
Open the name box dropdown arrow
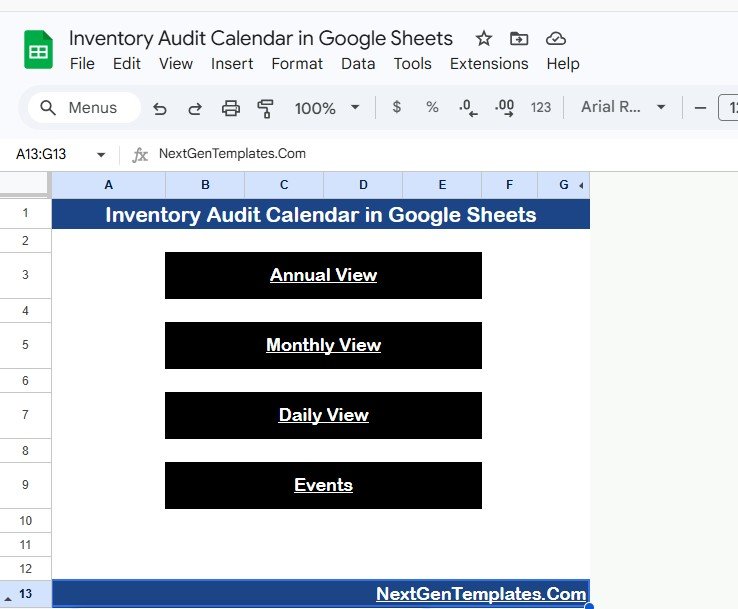(x=101, y=155)
